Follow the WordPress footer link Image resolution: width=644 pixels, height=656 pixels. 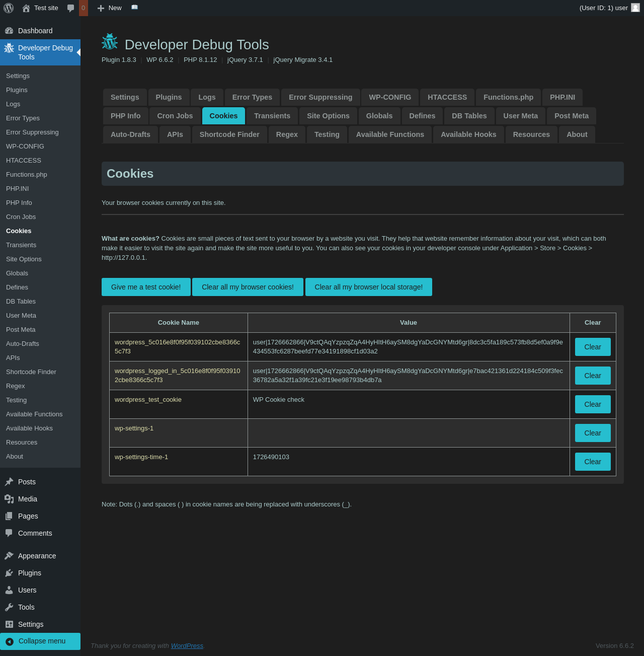(x=187, y=646)
